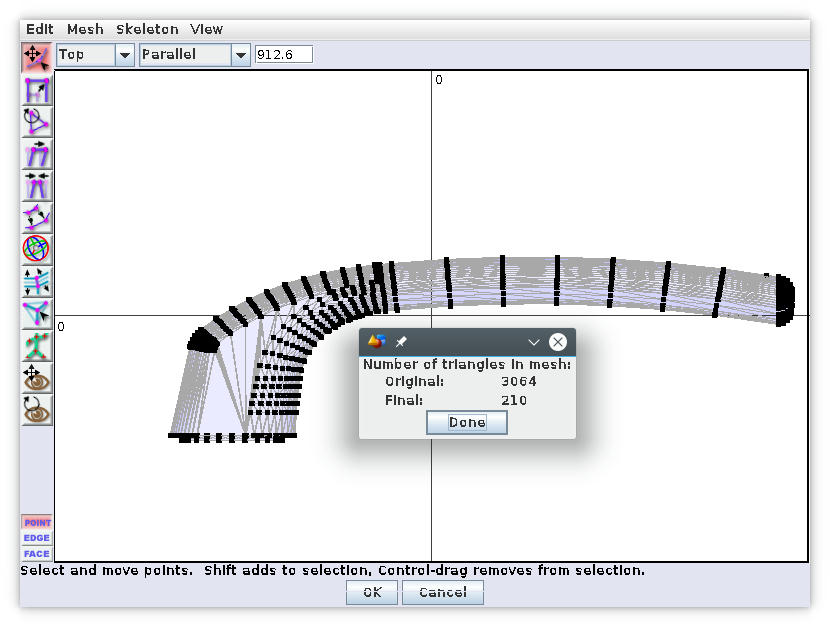
Task: Select the bevel/extrude tool
Action: pyautogui.click(x=37, y=281)
